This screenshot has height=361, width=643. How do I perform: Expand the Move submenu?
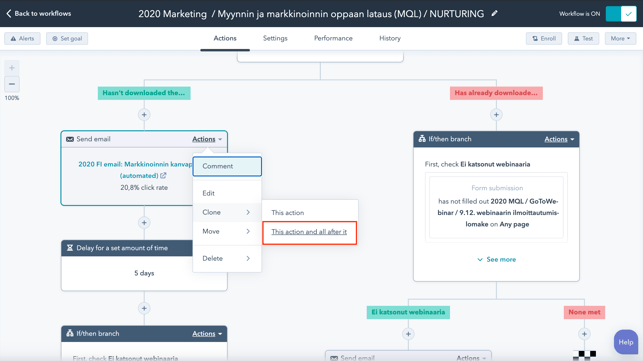pos(227,231)
